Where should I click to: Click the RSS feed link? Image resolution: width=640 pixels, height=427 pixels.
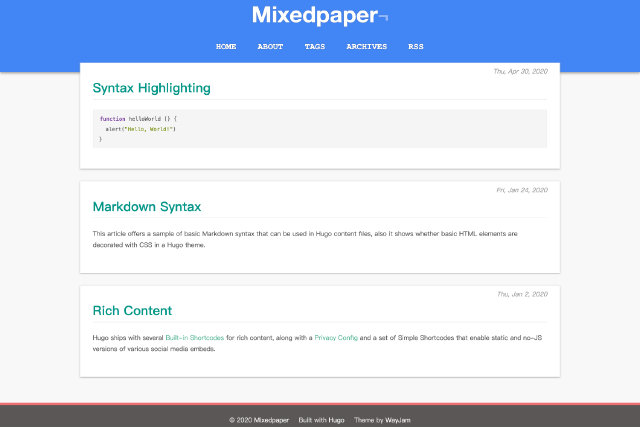pos(415,47)
